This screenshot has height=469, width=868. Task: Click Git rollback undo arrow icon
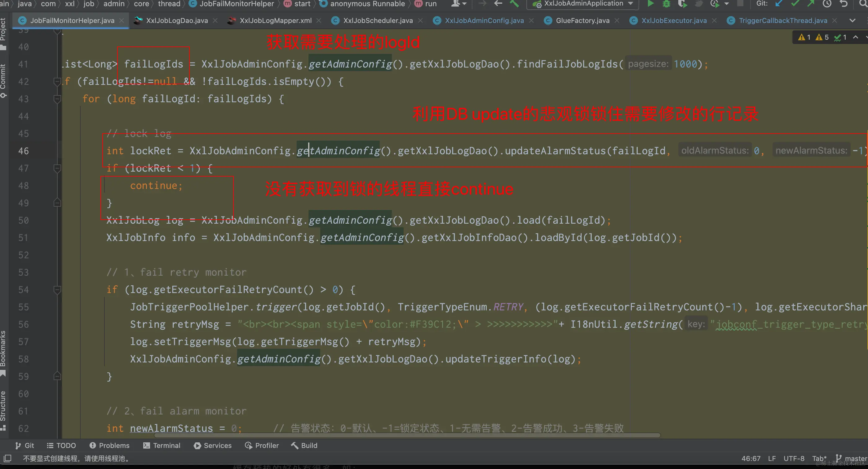tap(844, 4)
